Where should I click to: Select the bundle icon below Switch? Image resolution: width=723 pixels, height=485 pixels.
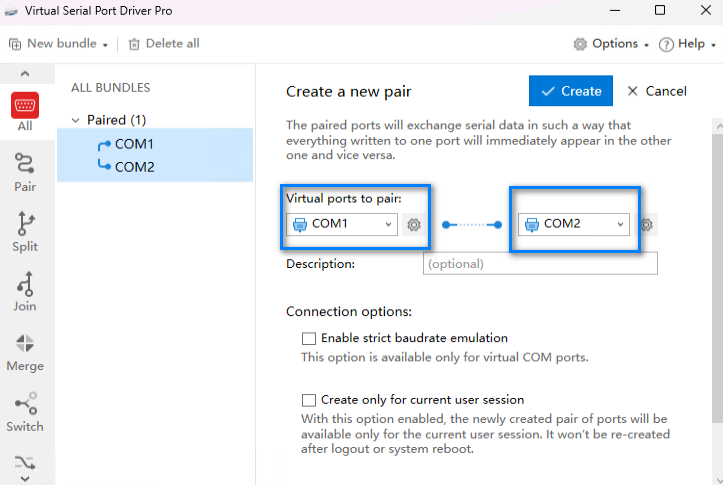point(25,461)
